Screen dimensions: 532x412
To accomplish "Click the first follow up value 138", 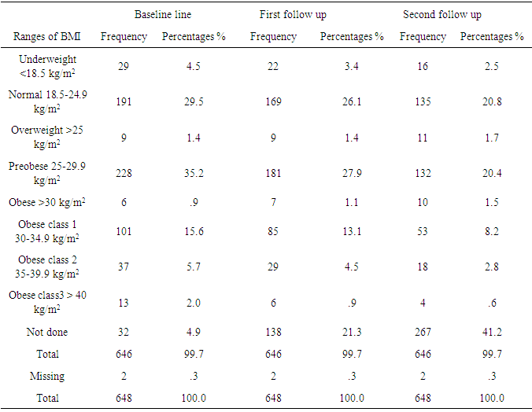I will pos(273,331).
